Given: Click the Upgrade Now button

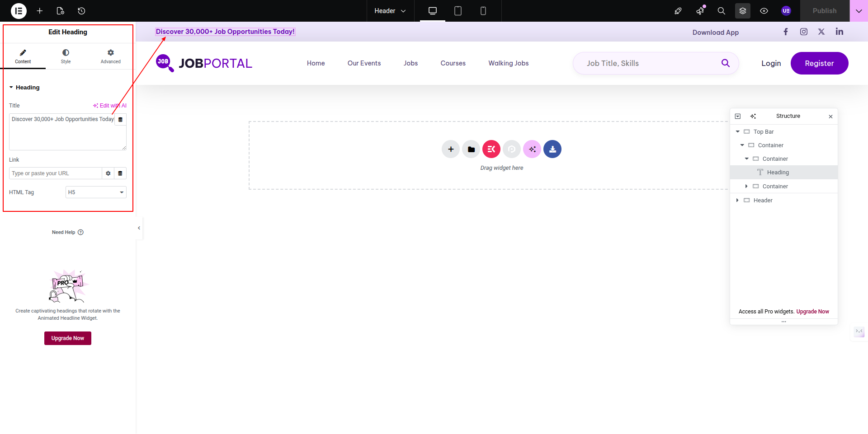Looking at the screenshot, I should point(68,338).
